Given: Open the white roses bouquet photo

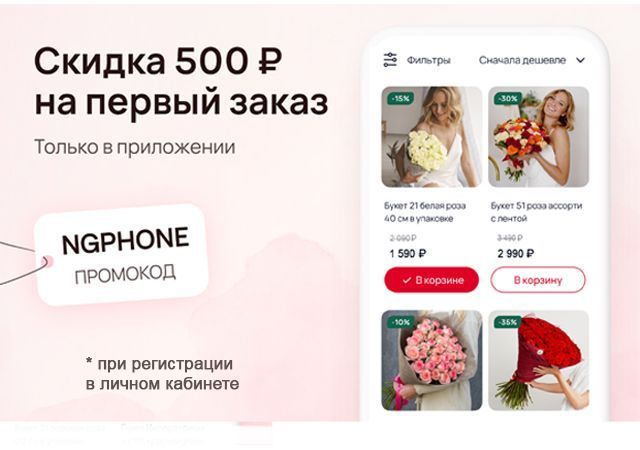Looking at the screenshot, I should [x=432, y=137].
